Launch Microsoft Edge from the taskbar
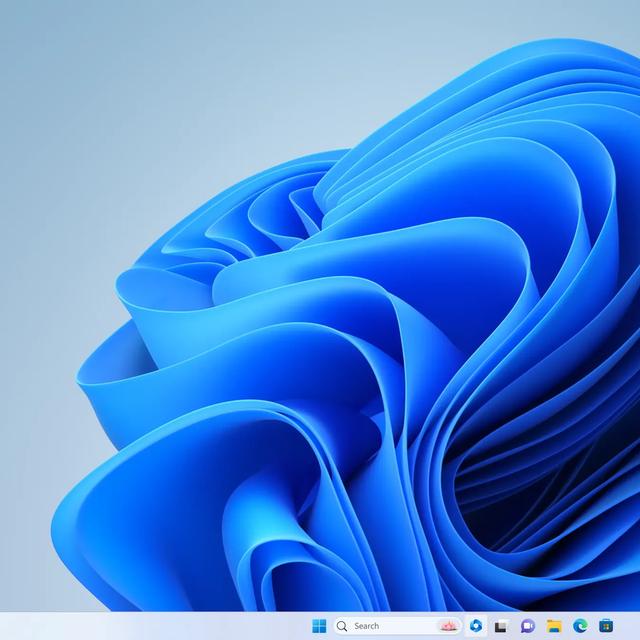The width and height of the screenshot is (640, 640). click(580, 625)
